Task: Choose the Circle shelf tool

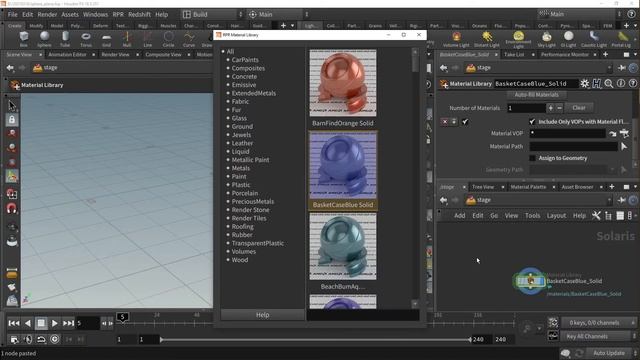Action: pyautogui.click(x=168, y=39)
